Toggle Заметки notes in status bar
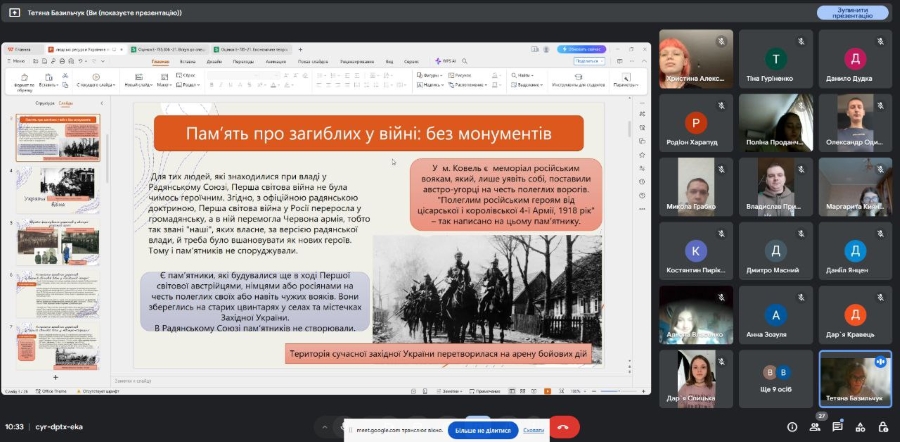 point(449,391)
